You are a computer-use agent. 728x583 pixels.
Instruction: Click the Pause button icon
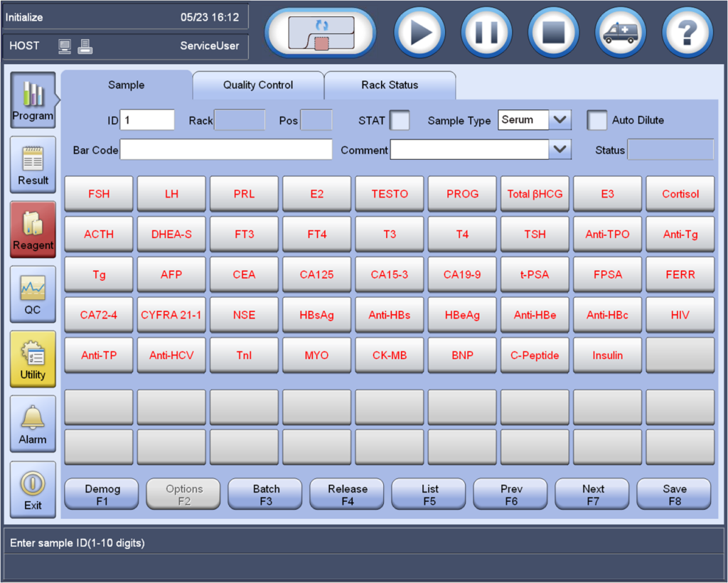pyautogui.click(x=486, y=32)
